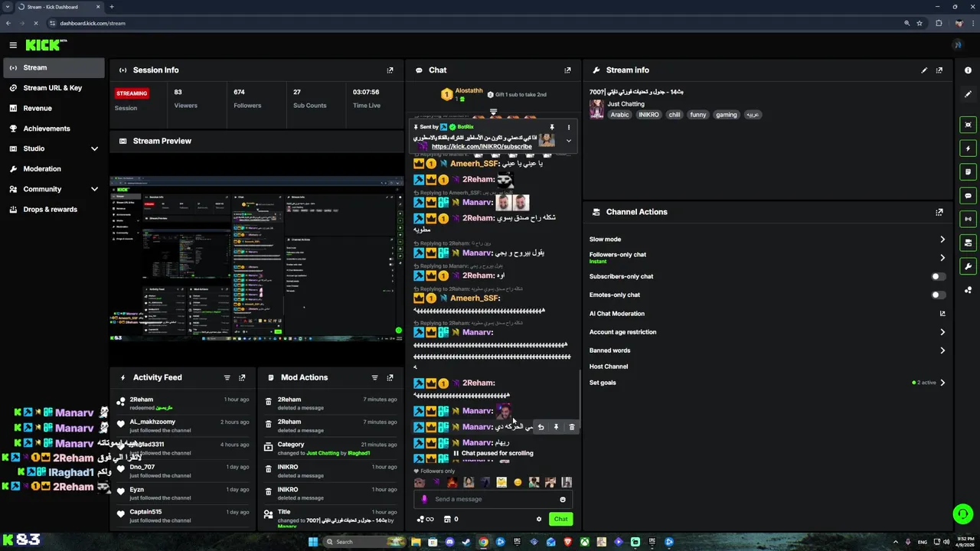980x551 pixels.
Task: Pop out the Activity Feed panel
Action: click(x=242, y=377)
